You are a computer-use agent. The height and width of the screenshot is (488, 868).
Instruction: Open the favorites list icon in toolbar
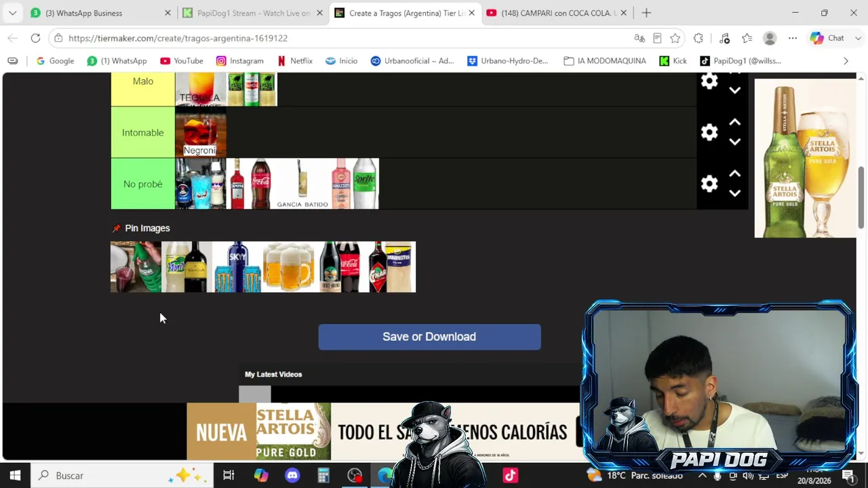tap(747, 38)
